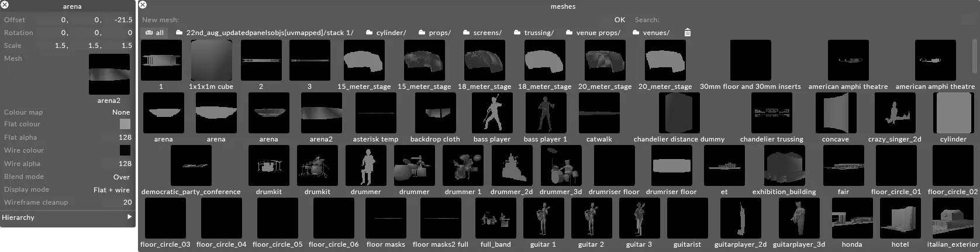Choose the 1x1x1m cube mesh
The height and width of the screenshot is (252, 980).
click(x=211, y=60)
